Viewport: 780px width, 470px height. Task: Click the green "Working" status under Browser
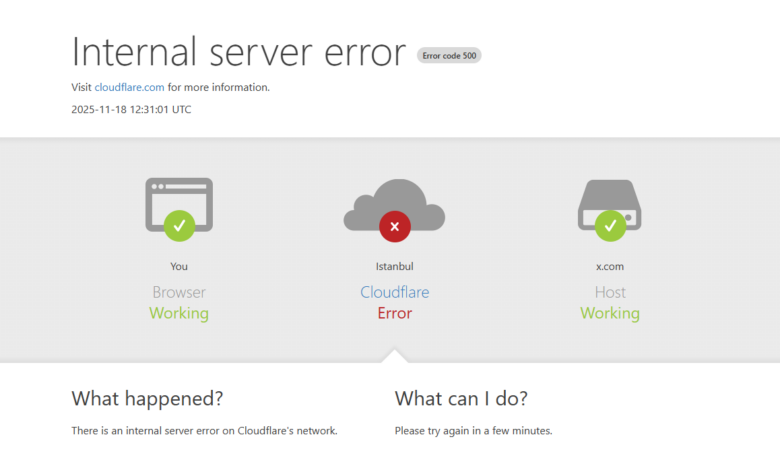click(179, 313)
